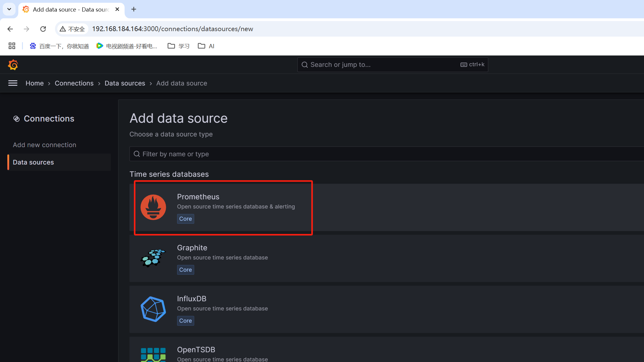Click the browser forward arrow
Viewport: 644px width, 362px height.
point(27,29)
